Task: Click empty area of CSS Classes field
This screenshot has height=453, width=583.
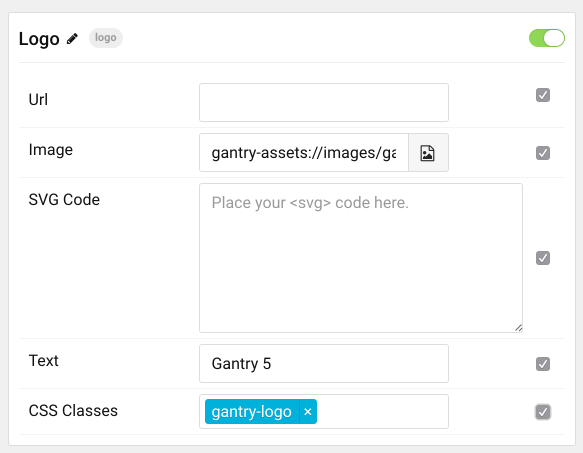Action: (x=382, y=412)
